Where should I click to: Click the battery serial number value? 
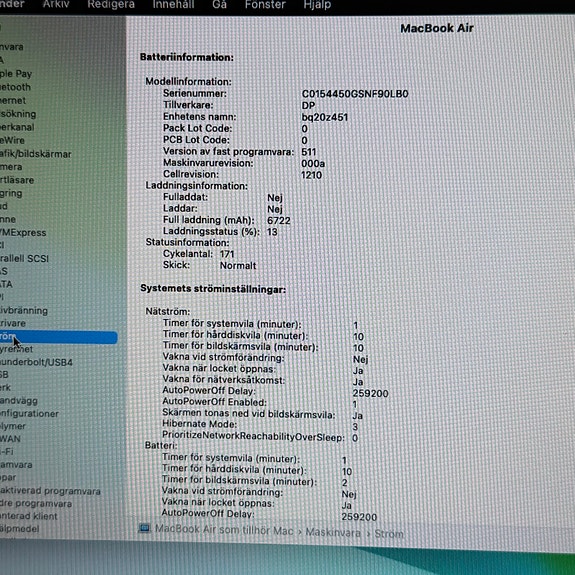pos(355,94)
